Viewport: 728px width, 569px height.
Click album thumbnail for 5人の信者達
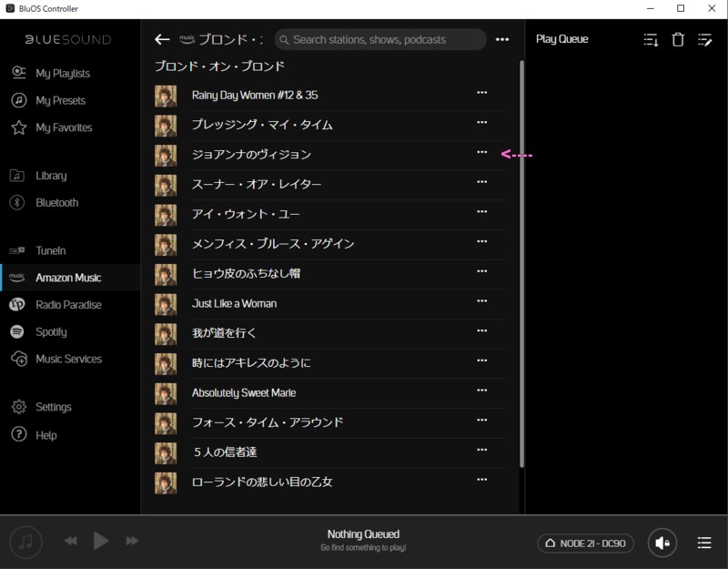(x=166, y=452)
